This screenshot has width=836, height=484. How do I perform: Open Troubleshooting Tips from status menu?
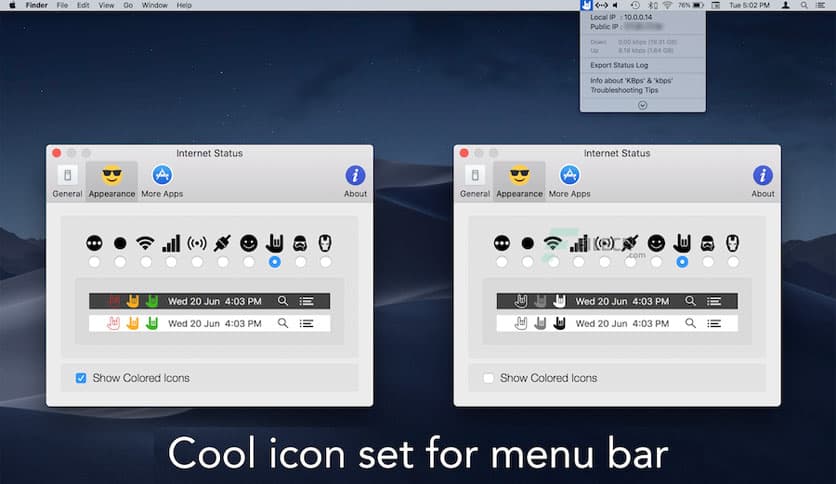625,91
